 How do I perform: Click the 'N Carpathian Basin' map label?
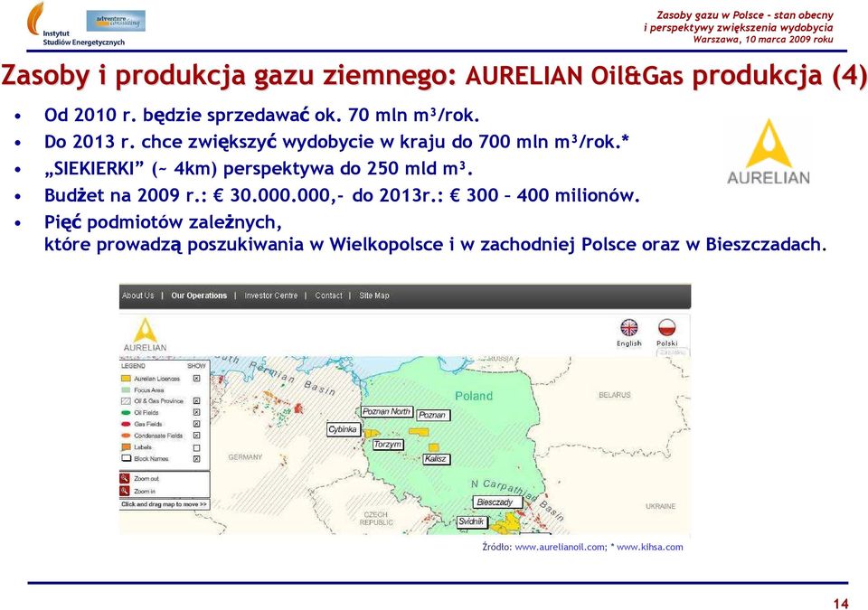click(x=516, y=499)
